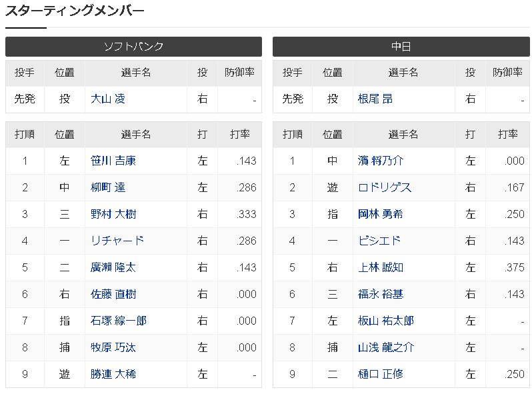Viewport: 532px width, 396px height.
Task: Click 上林 誠知 player name
Action: pyautogui.click(x=381, y=267)
